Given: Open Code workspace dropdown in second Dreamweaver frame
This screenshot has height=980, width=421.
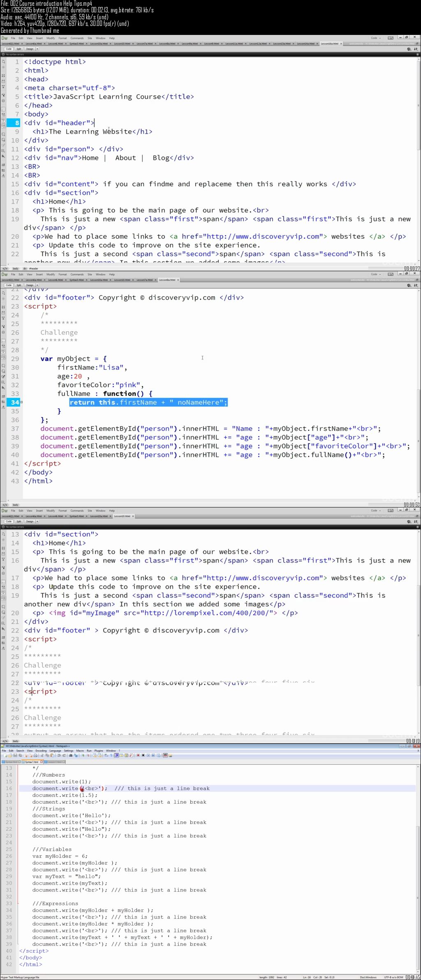Looking at the screenshot, I should [x=376, y=274].
